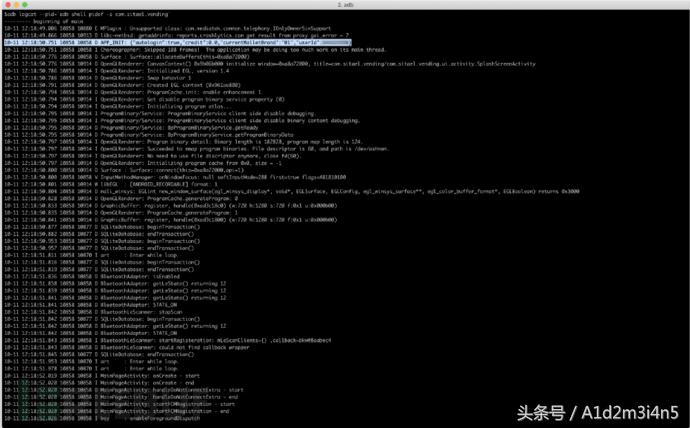The width and height of the screenshot is (690, 428).
Task: Click the "handleOnNotConnectExtra - start" line
Action: point(124,390)
